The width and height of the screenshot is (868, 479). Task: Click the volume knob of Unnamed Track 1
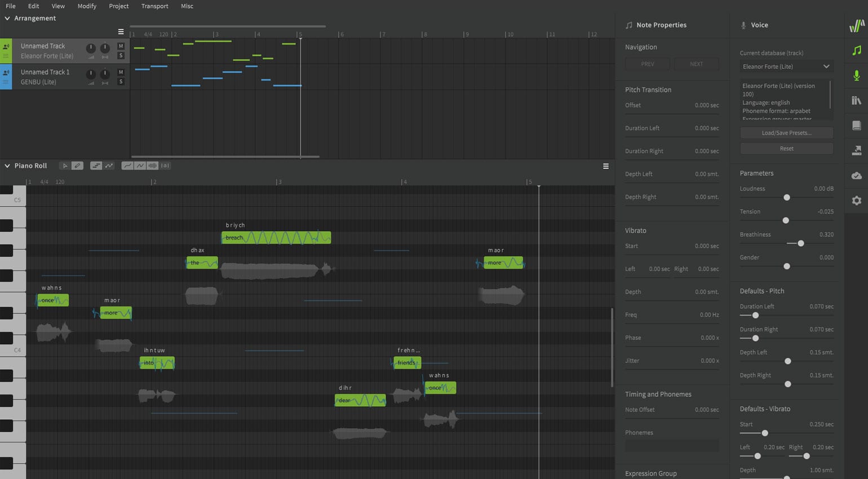(x=91, y=74)
